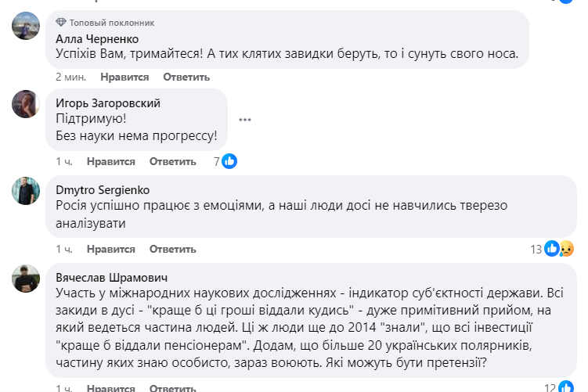Click Ответить under Dmytro Sergienko's comment
Image resolution: width=588 pixels, height=392 pixels.
[172, 249]
